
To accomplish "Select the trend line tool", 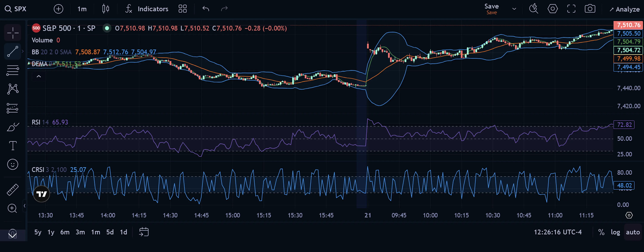I will [13, 51].
